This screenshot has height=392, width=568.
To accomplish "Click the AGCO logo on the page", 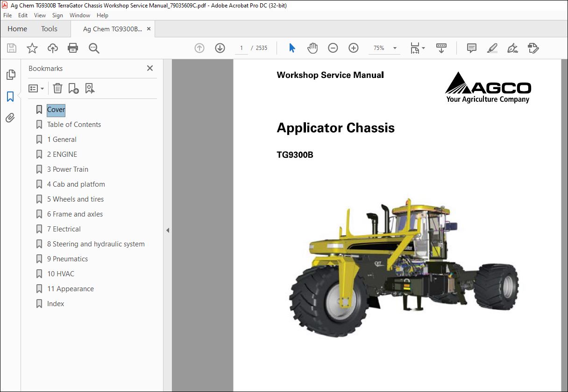I will coord(488,87).
